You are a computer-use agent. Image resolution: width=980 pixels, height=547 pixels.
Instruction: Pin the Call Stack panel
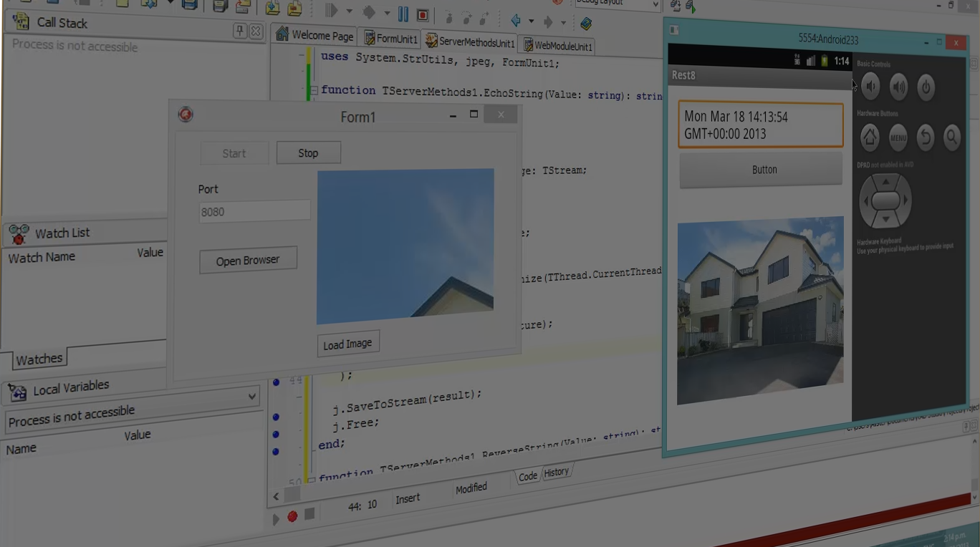(240, 31)
